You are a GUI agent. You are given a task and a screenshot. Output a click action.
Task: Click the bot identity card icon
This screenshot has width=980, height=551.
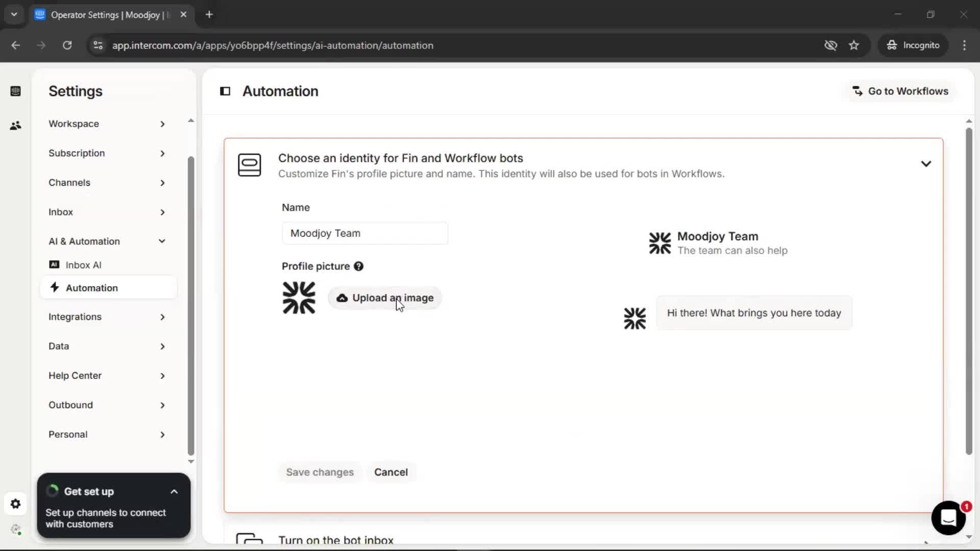click(x=250, y=165)
